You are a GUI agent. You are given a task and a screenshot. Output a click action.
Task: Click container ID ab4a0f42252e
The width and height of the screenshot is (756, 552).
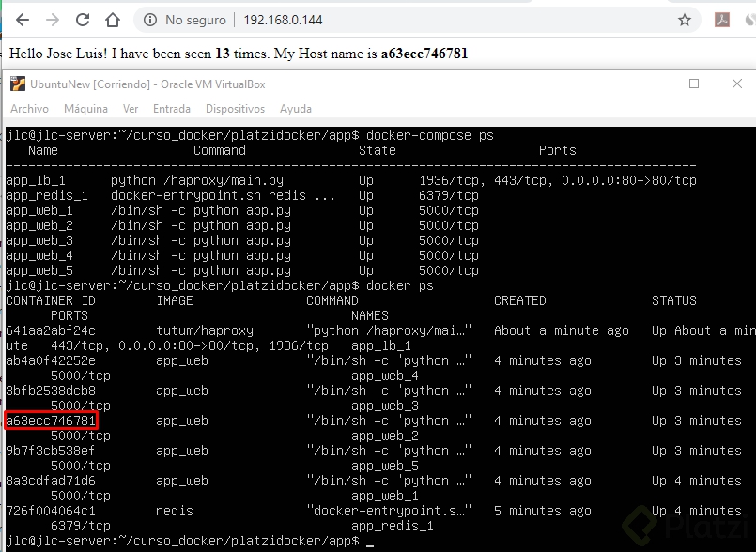pos(51,360)
